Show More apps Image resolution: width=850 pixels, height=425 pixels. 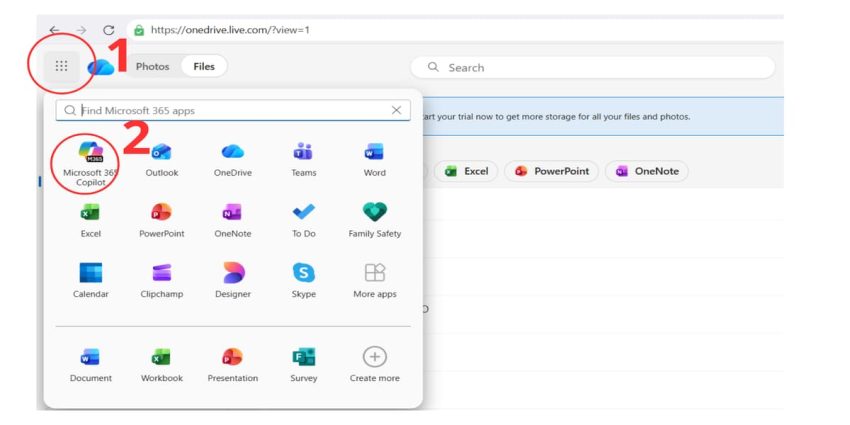point(375,281)
